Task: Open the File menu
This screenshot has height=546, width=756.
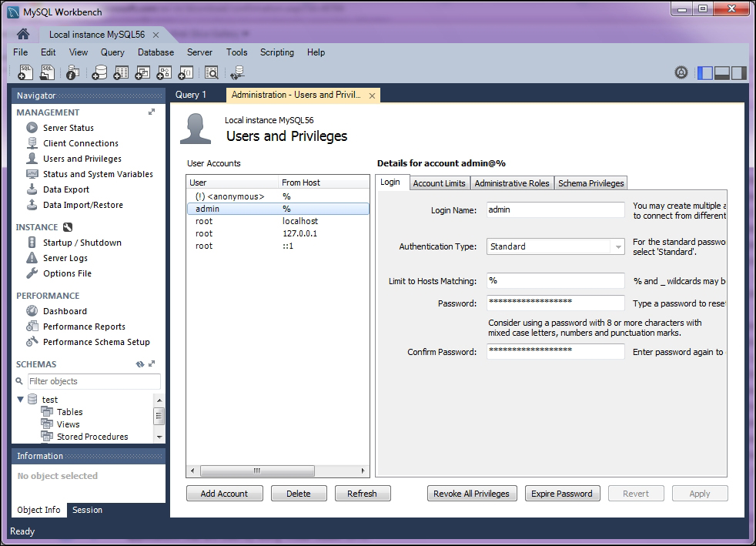Action: 20,52
